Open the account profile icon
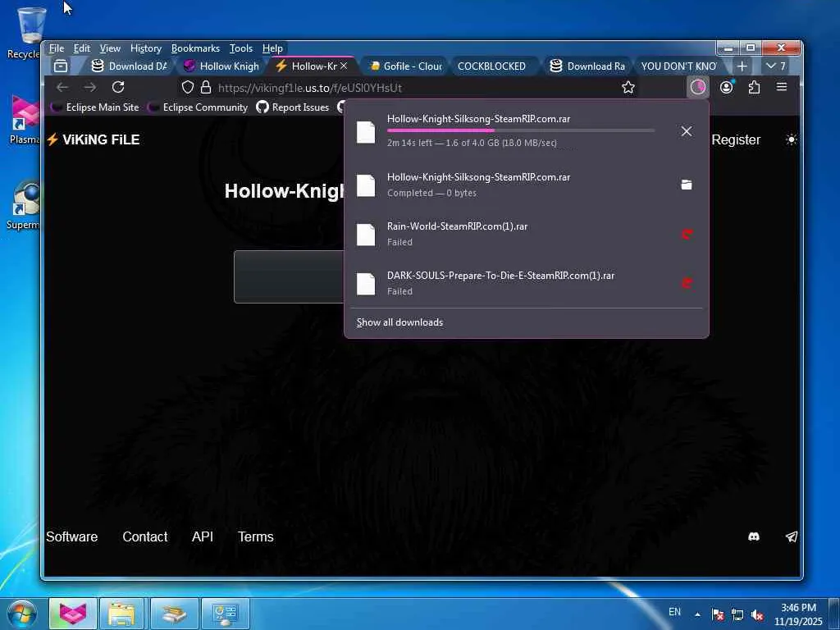The height and width of the screenshot is (630, 840). tap(727, 87)
